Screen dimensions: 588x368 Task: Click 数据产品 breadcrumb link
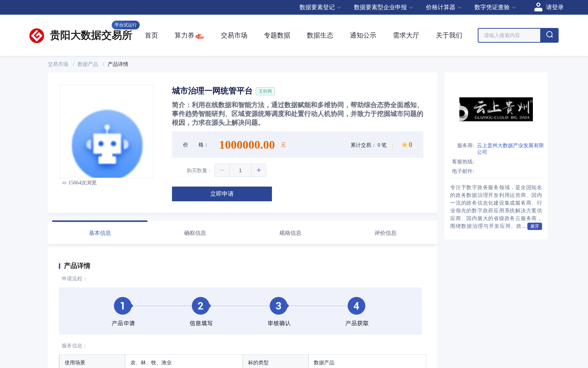pos(88,64)
